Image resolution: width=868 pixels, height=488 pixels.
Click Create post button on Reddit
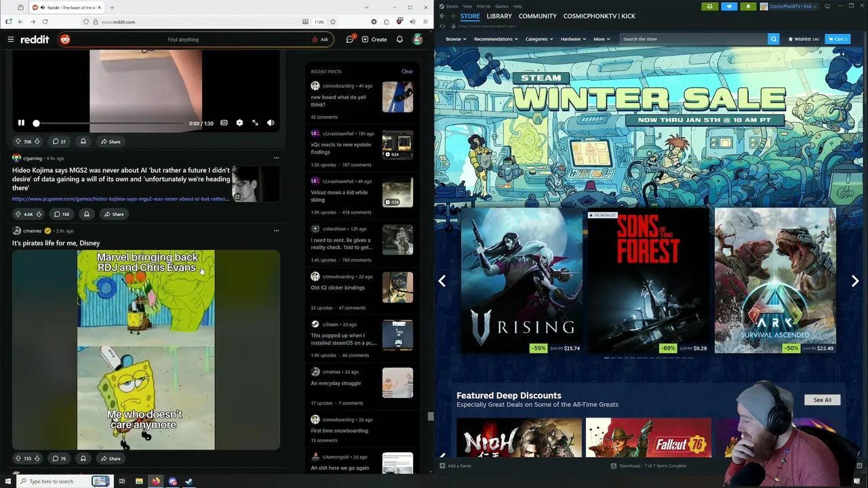[x=374, y=39]
